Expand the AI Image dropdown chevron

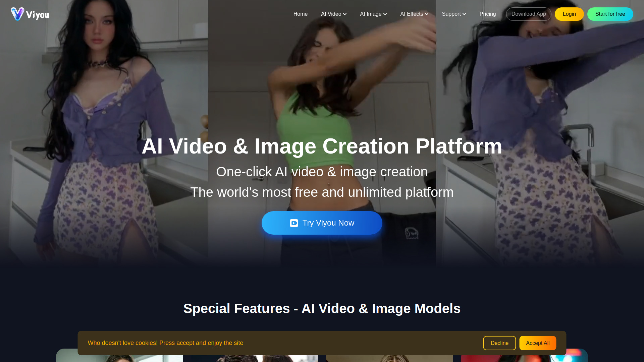385,14
